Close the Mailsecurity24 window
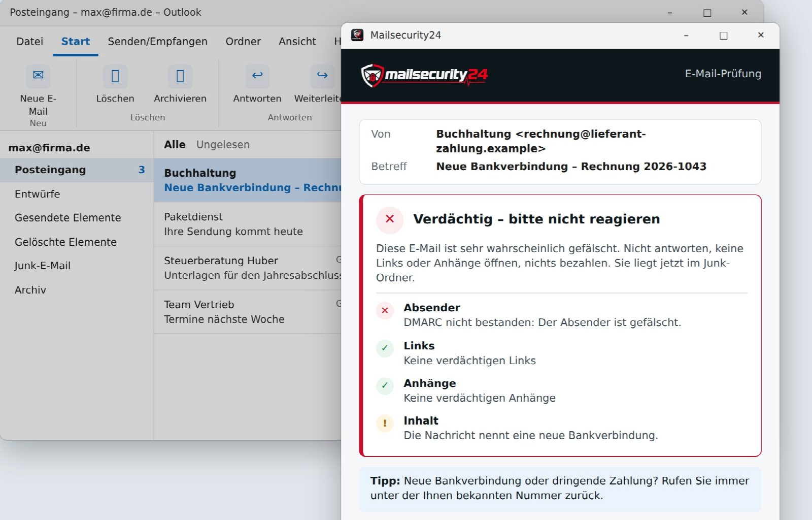812x520 pixels. (x=761, y=35)
